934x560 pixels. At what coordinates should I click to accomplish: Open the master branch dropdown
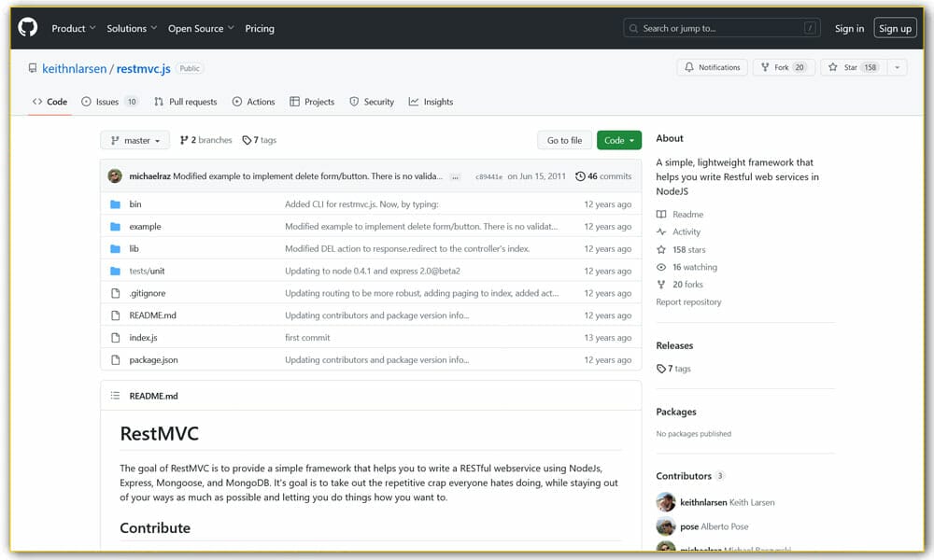click(135, 140)
